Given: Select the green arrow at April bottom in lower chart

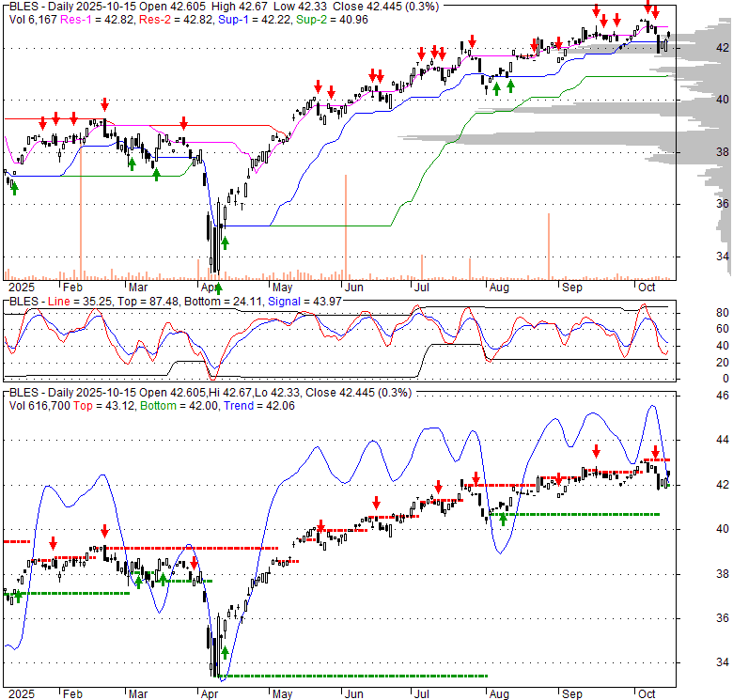Looking at the screenshot, I should 225,651.
